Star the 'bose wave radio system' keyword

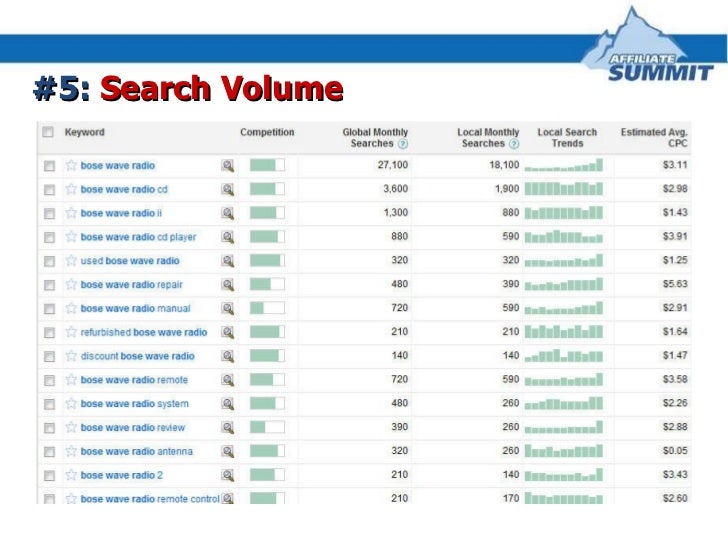71,403
